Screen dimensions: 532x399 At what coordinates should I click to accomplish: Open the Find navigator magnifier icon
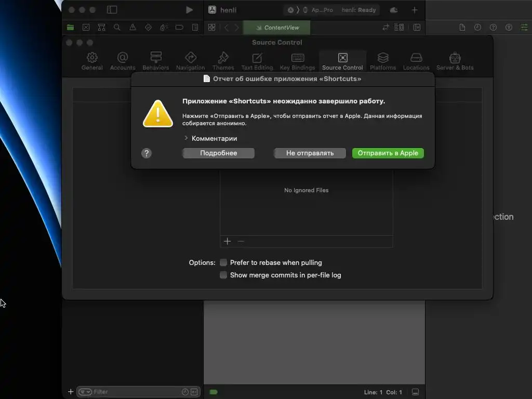[117, 28]
